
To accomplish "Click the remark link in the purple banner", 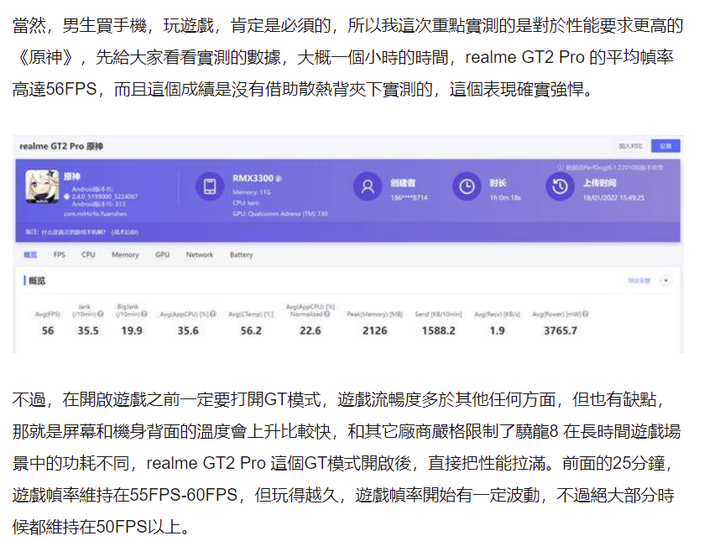I will (82, 232).
